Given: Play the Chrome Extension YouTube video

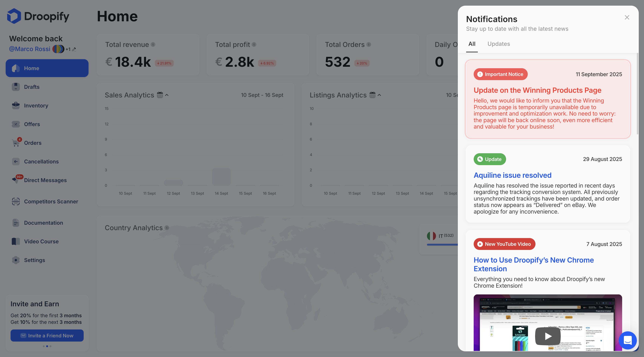Looking at the screenshot, I should click(548, 336).
